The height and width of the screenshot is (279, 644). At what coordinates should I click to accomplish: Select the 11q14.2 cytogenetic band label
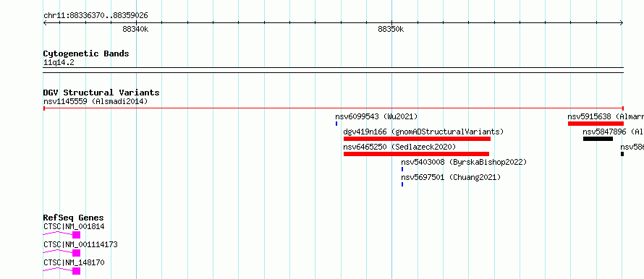click(x=59, y=62)
